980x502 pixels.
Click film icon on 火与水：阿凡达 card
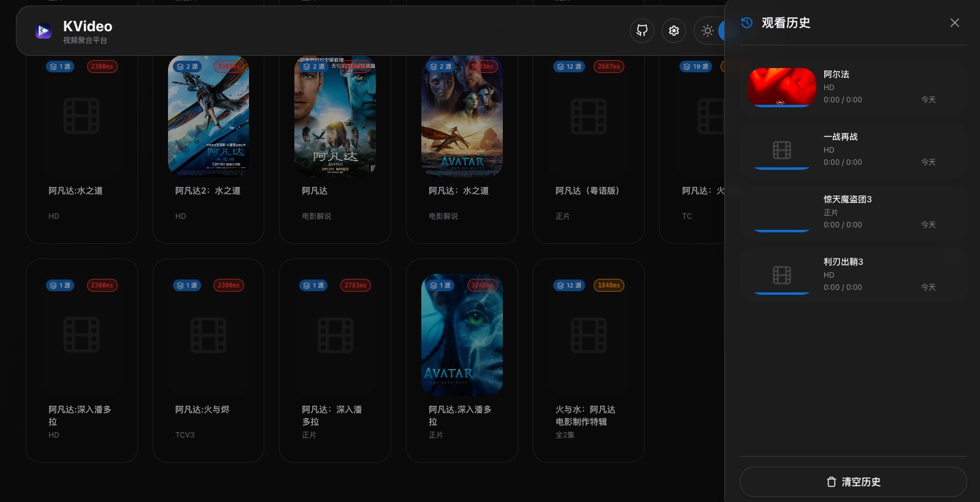tap(589, 335)
